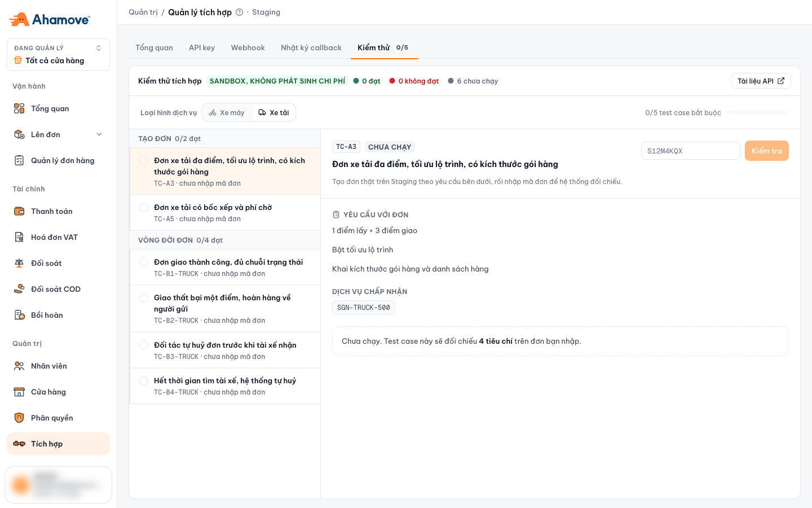812x508 pixels.
Task: Open the Tài liệu API link
Action: [761, 81]
